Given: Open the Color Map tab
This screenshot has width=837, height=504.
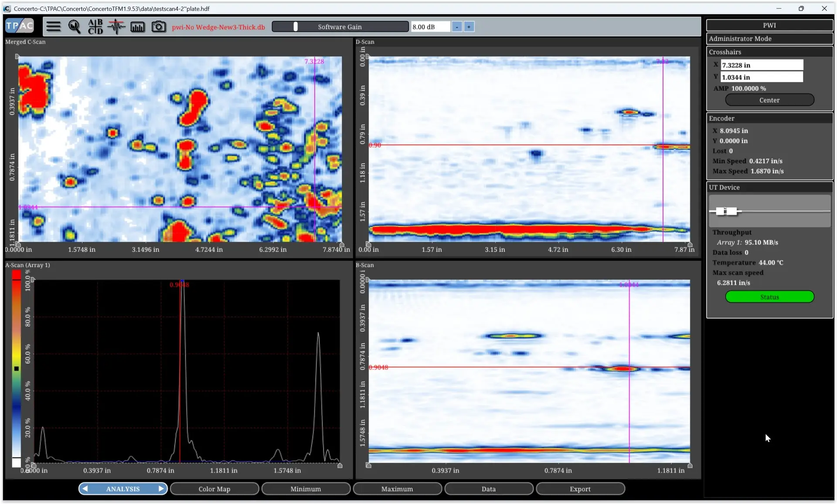Looking at the screenshot, I should pos(214,489).
